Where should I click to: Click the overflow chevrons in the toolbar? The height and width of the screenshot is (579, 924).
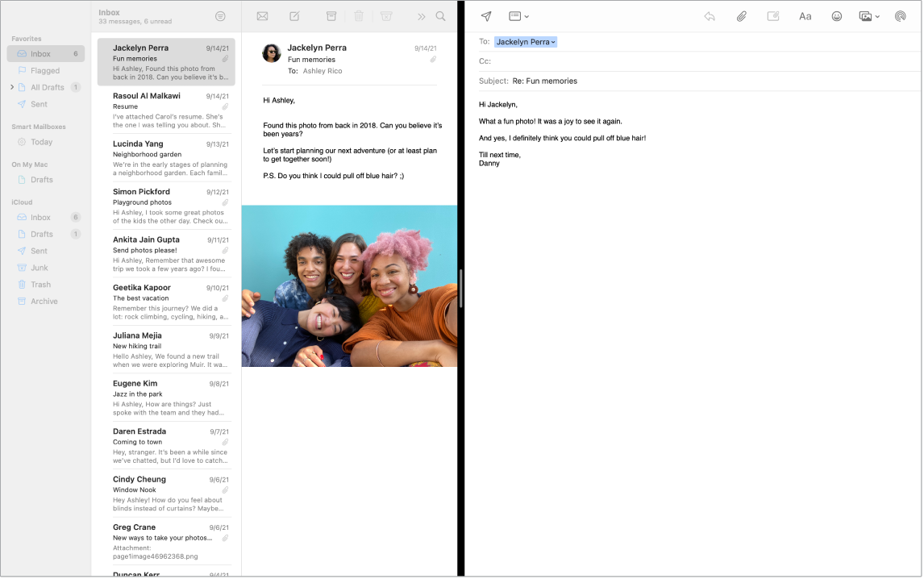pos(420,15)
